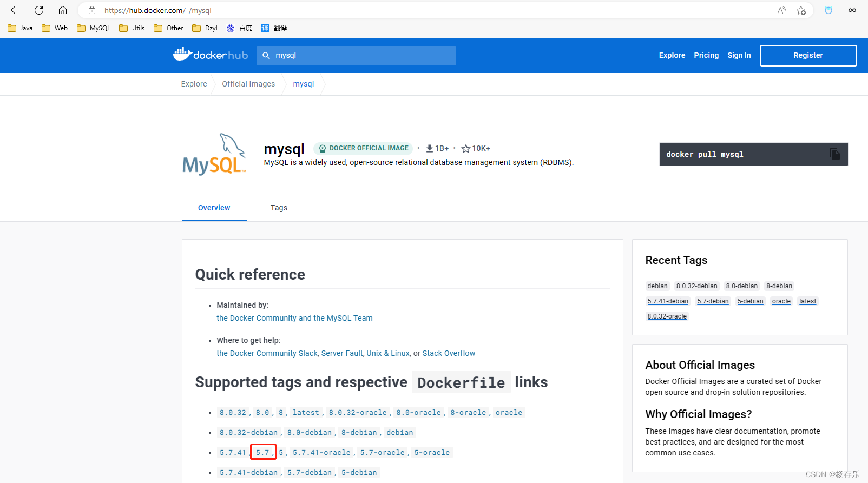Viewport: 868px width, 483px height.
Task: Click the browser address bar URL
Action: [158, 10]
